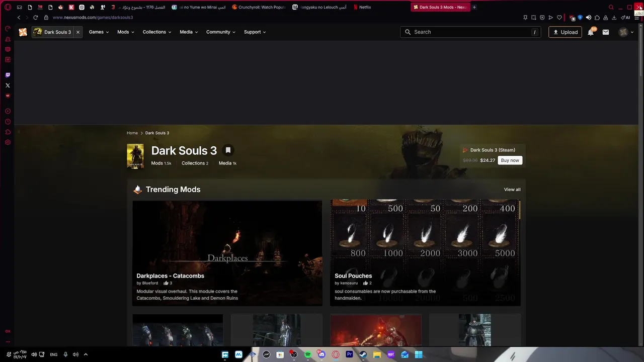
Task: Open the Community dropdown menu
Action: (x=221, y=32)
